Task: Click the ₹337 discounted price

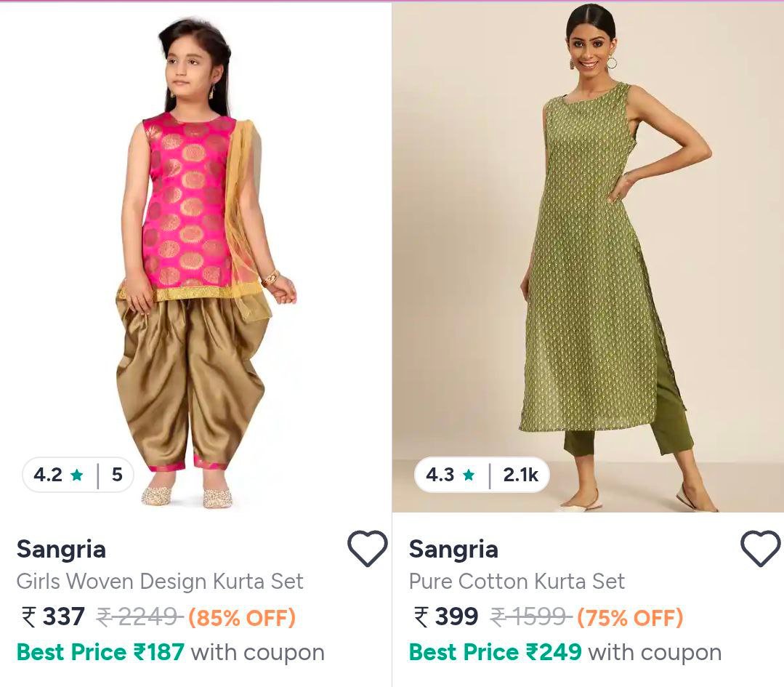Action: click(54, 617)
